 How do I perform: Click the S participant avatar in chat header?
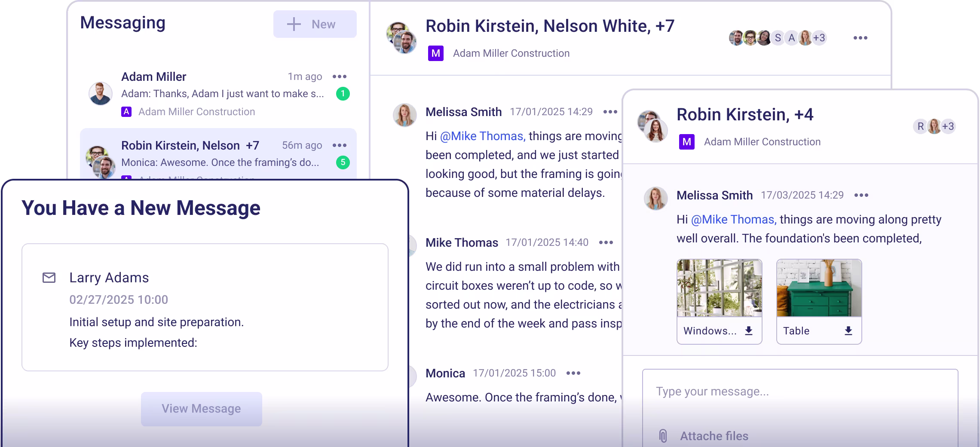pyautogui.click(x=778, y=38)
